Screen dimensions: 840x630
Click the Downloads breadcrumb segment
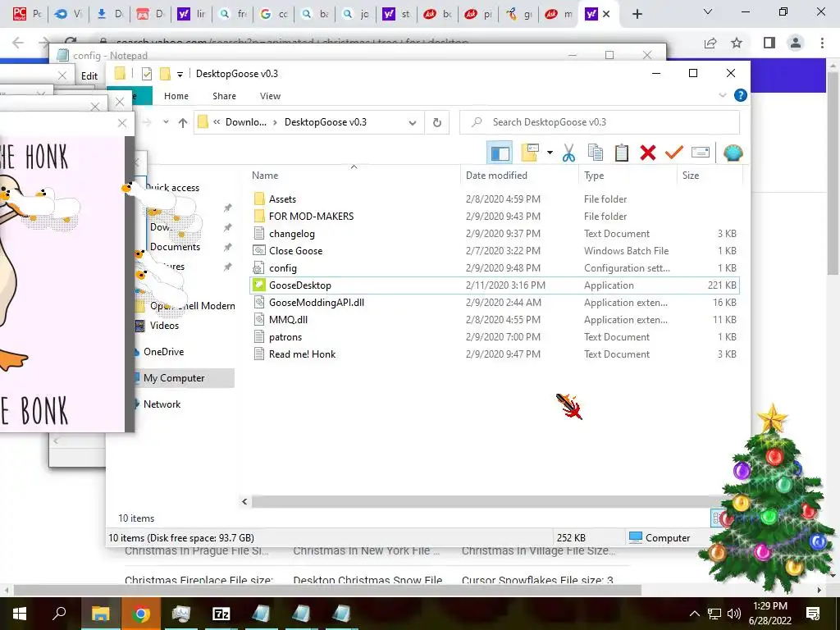coord(246,122)
